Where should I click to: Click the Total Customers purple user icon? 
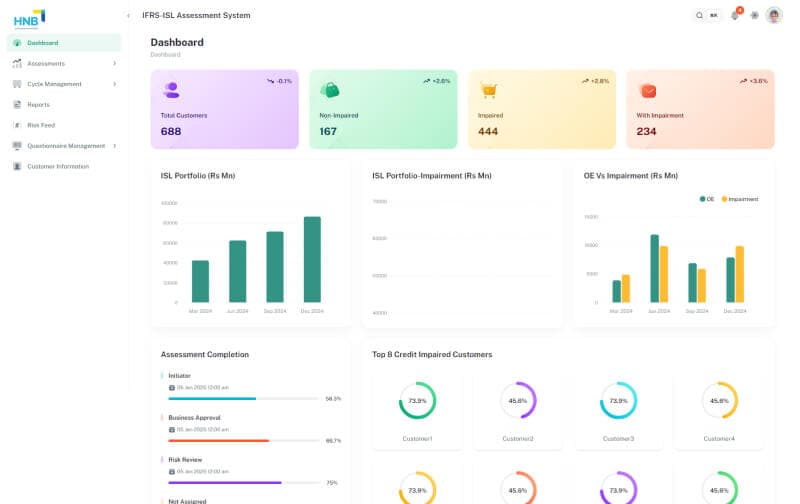coord(171,90)
